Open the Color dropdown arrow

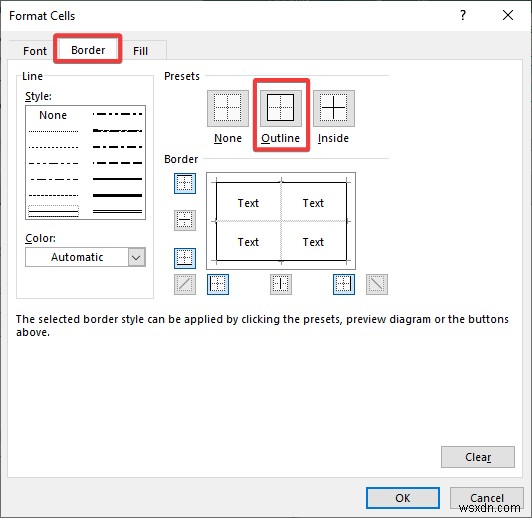tap(137, 257)
